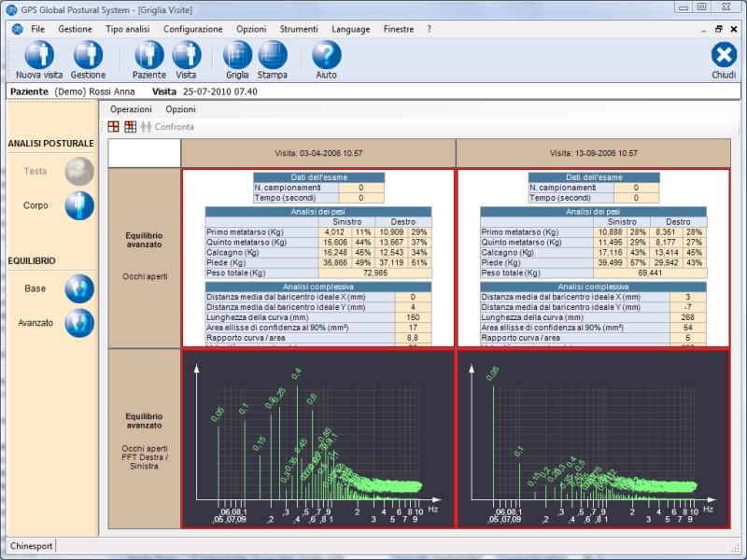Click the second grid layout icon
The image size is (747, 560).
(x=130, y=127)
